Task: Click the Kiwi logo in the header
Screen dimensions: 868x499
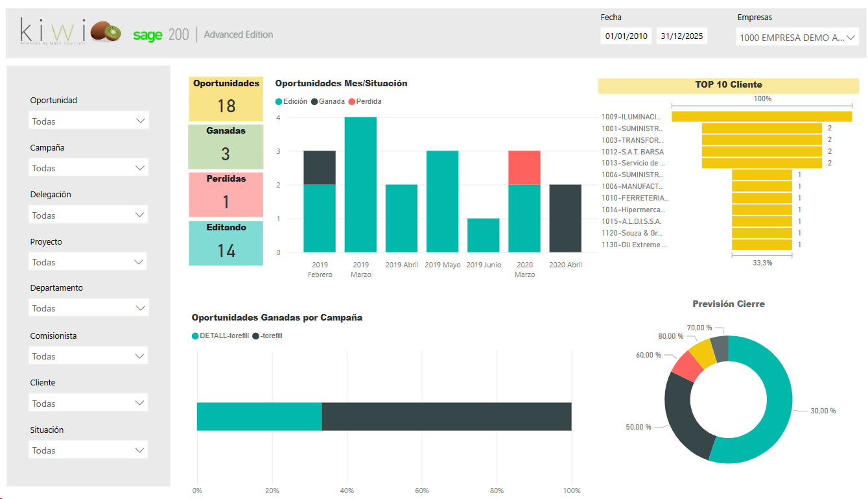Action: 71,32
